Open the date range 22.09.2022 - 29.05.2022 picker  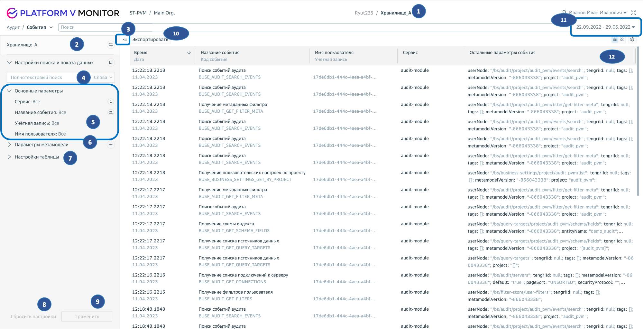pyautogui.click(x=605, y=27)
